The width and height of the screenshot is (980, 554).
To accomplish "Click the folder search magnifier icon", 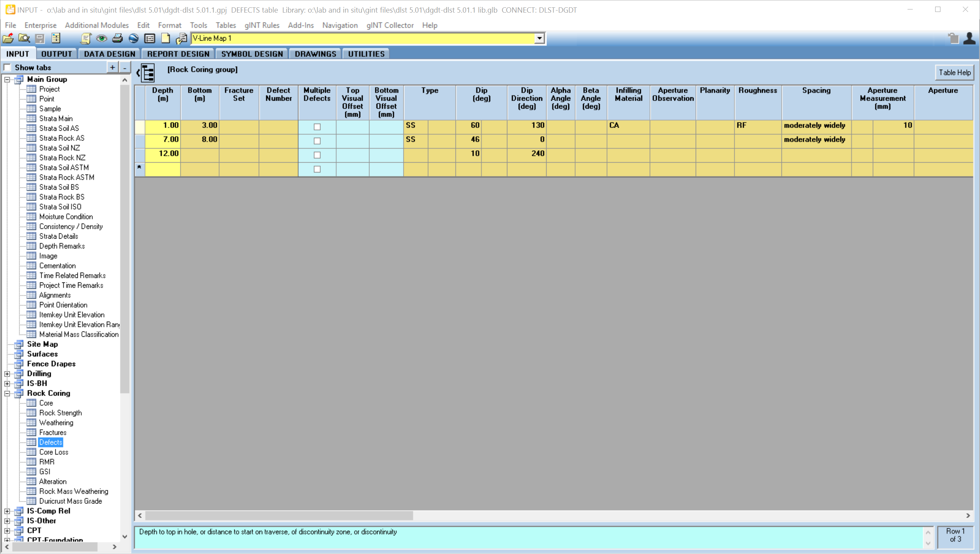I will [x=24, y=39].
